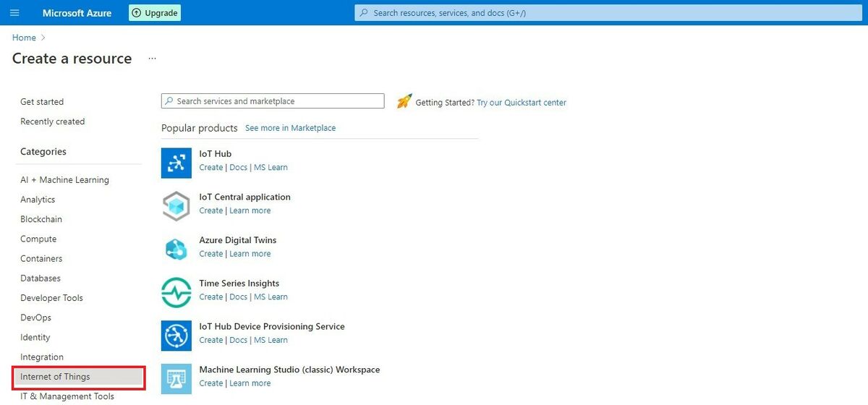Viewport: 868px width, 405px height.
Task: Focus the top Search resources bar
Action: [608, 13]
